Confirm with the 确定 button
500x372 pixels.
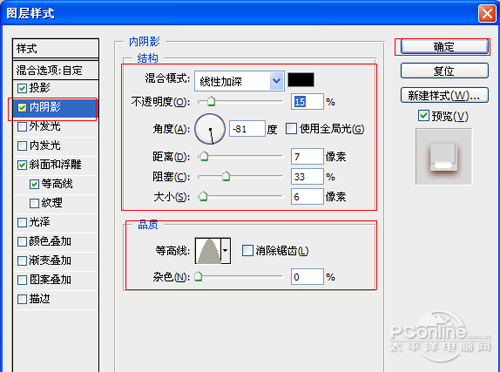444,47
